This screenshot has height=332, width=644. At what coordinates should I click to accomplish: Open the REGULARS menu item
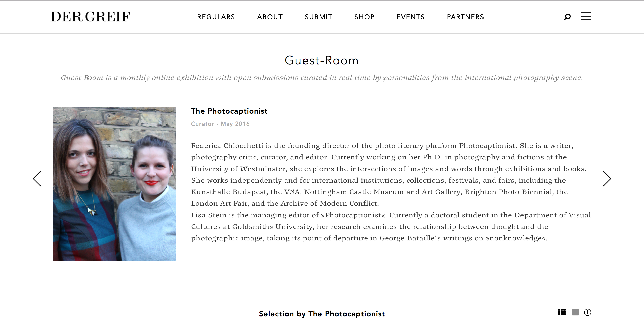coord(216,17)
